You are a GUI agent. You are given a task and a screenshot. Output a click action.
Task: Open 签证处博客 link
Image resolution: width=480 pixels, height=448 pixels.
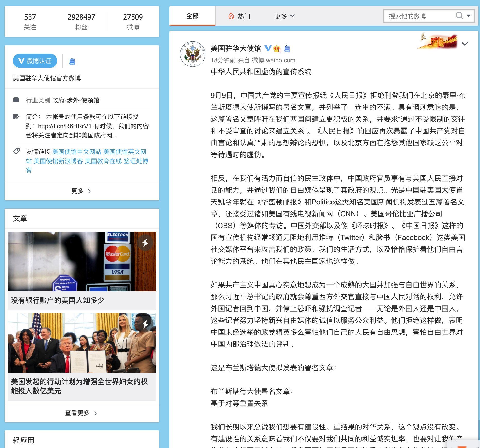pos(136,161)
